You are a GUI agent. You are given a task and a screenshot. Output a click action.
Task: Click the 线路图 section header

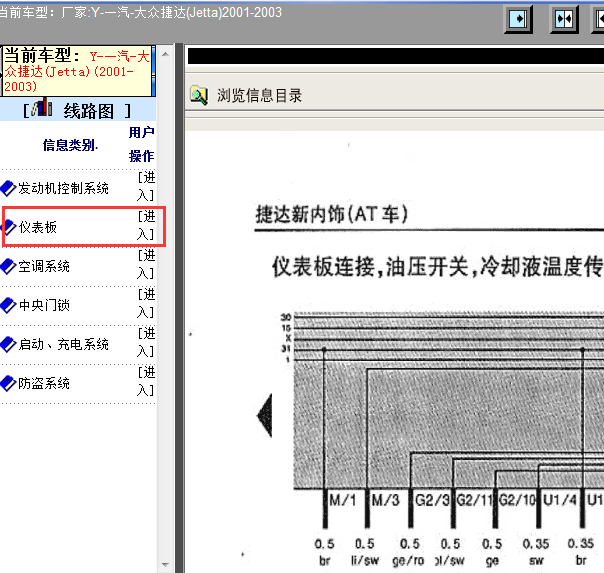(78, 109)
